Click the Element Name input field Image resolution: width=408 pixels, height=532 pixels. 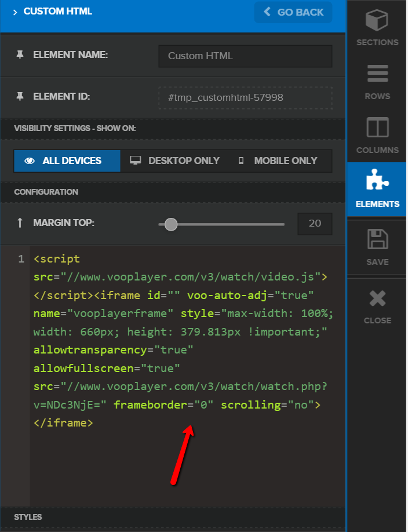click(245, 56)
